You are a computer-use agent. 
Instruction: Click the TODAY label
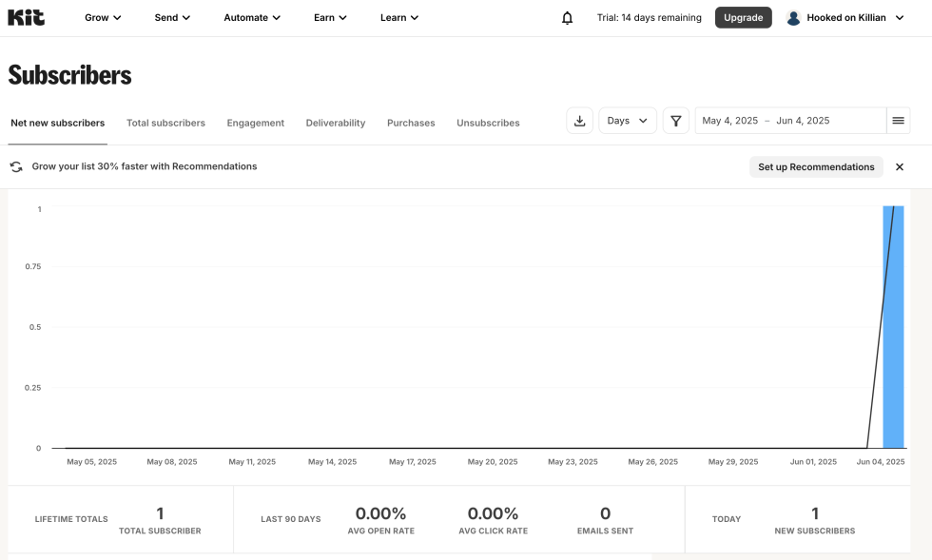[727, 519]
